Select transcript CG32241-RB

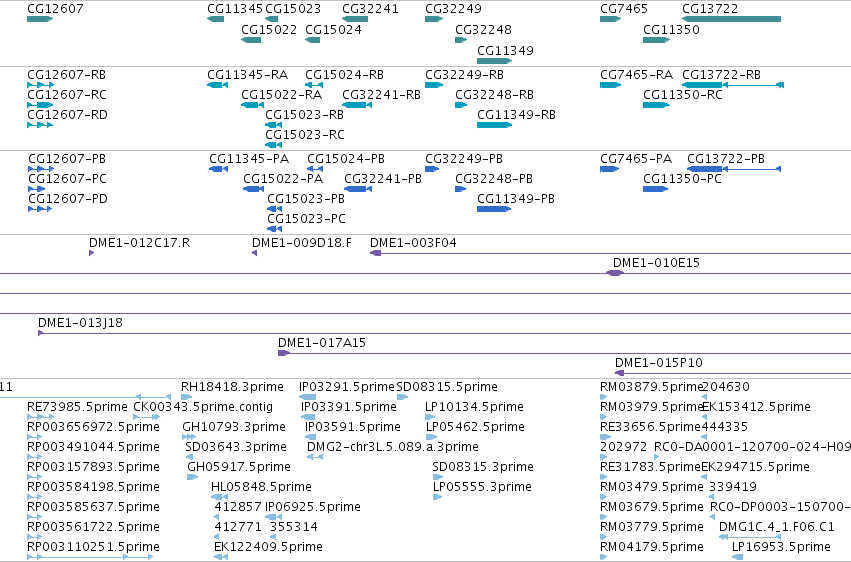[382, 94]
